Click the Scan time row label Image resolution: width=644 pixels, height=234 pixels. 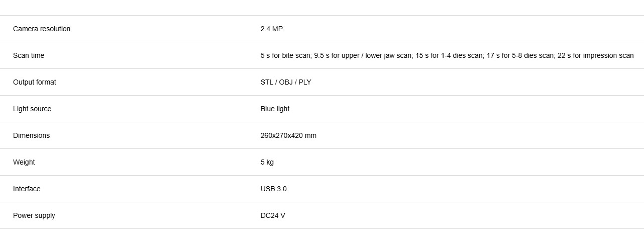click(29, 56)
